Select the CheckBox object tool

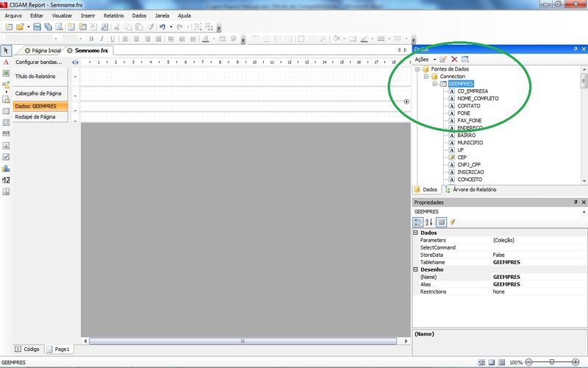tap(6, 157)
